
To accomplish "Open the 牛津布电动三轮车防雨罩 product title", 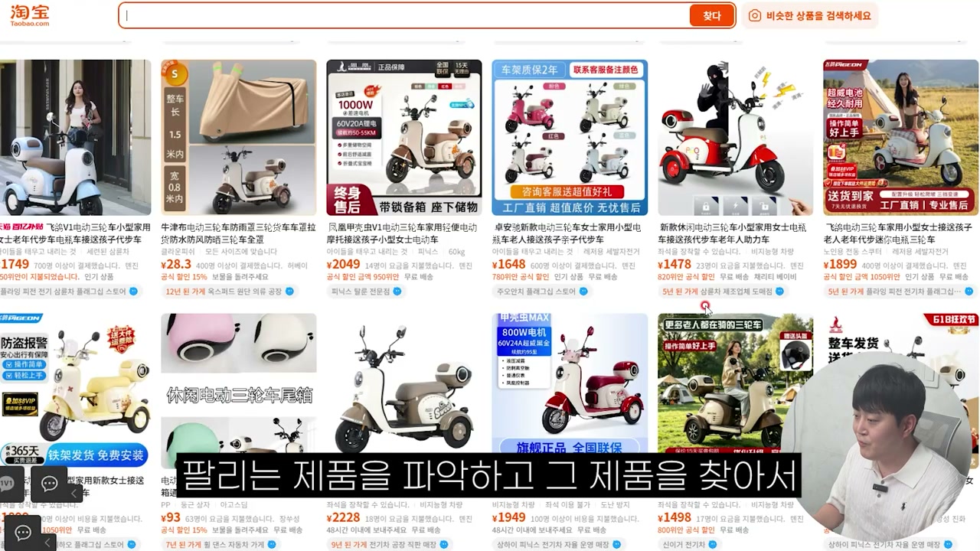I will (x=238, y=233).
